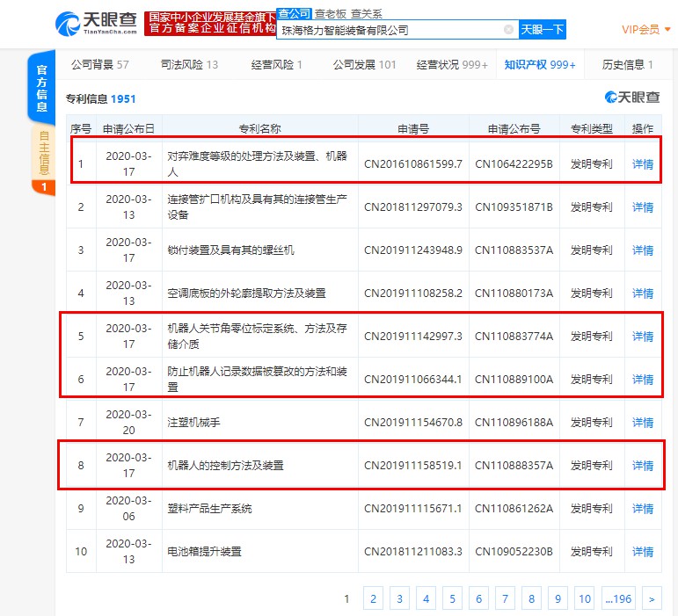Go to page 7 of patents
The height and width of the screenshot is (616, 678).
coord(505,598)
